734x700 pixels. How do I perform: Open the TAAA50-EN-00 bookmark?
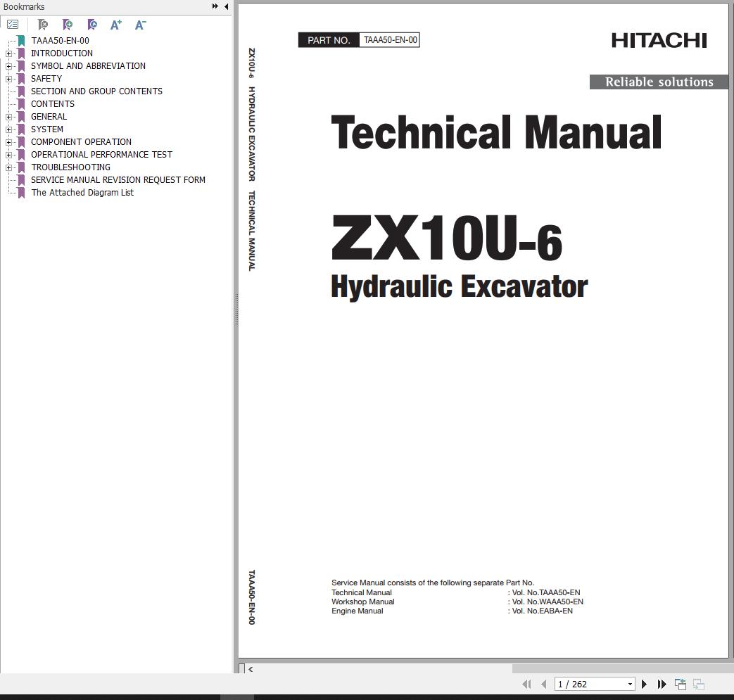pos(60,41)
